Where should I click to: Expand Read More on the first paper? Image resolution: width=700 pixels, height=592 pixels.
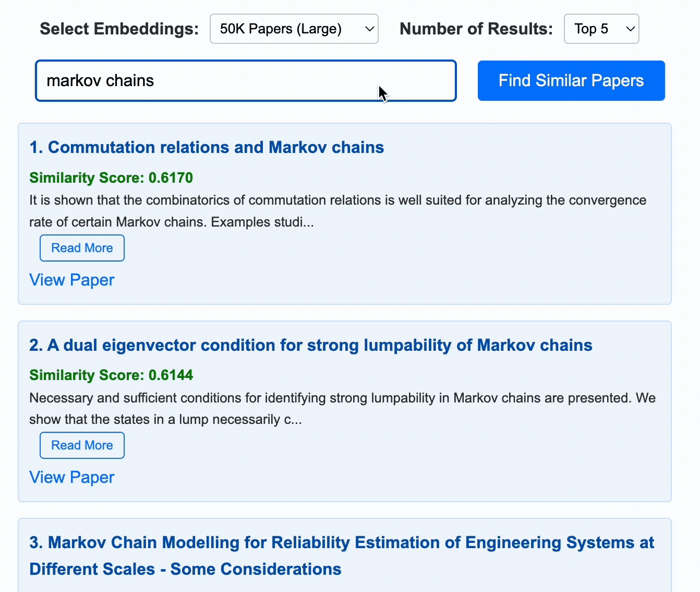tap(81, 247)
